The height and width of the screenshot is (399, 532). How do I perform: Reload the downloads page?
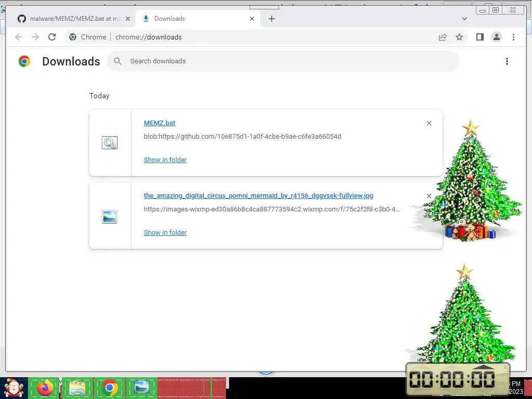click(52, 37)
